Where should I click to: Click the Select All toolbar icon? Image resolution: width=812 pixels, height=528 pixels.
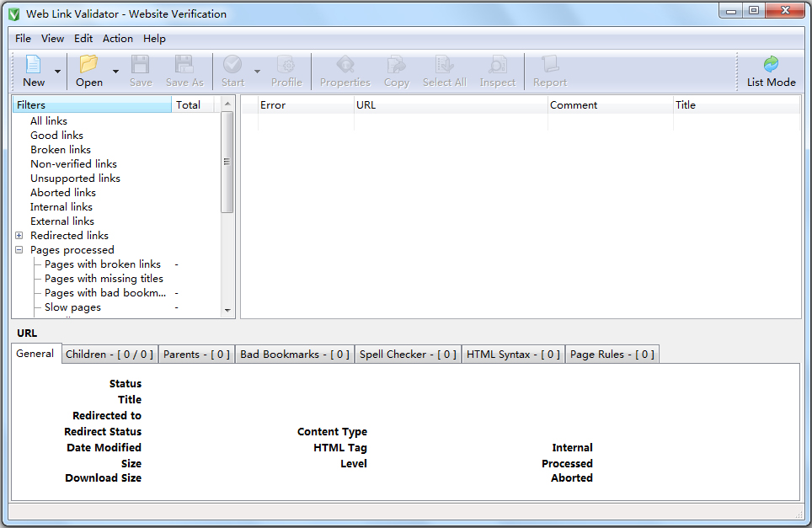(x=444, y=64)
